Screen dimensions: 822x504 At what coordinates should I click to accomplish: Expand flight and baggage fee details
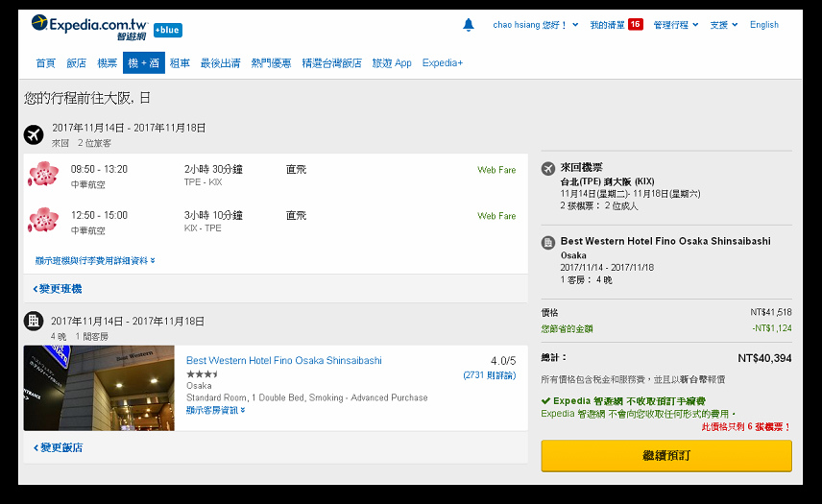tap(95, 260)
